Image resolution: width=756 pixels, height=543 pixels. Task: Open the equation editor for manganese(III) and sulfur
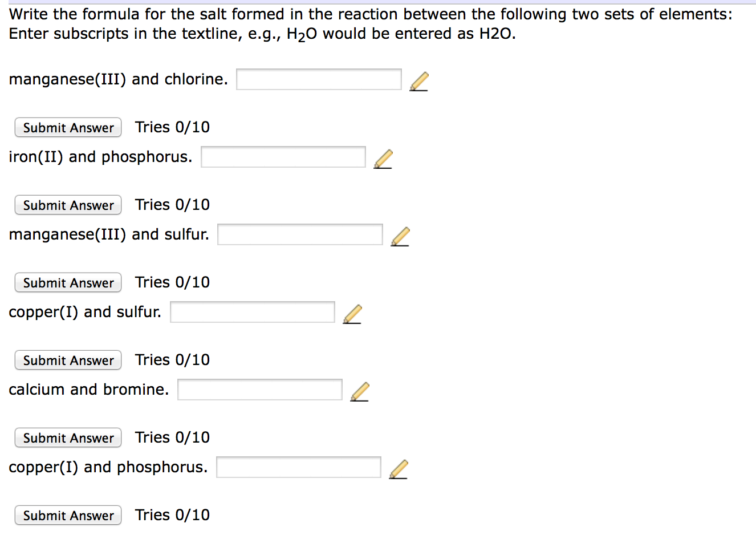[401, 236]
